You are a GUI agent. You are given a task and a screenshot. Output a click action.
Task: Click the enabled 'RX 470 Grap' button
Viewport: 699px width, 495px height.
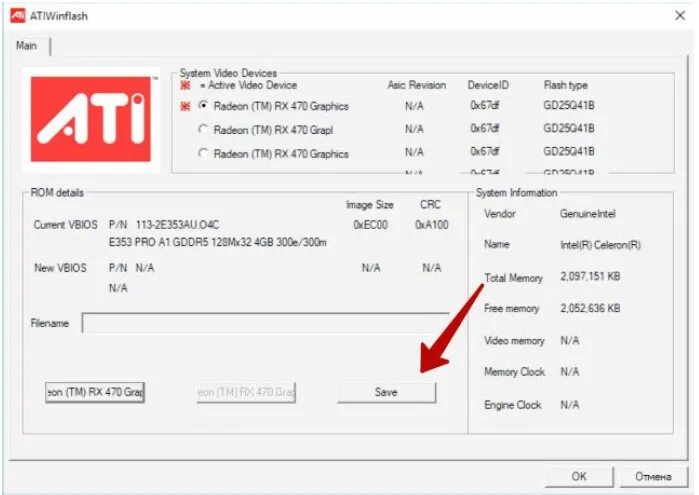coord(95,392)
